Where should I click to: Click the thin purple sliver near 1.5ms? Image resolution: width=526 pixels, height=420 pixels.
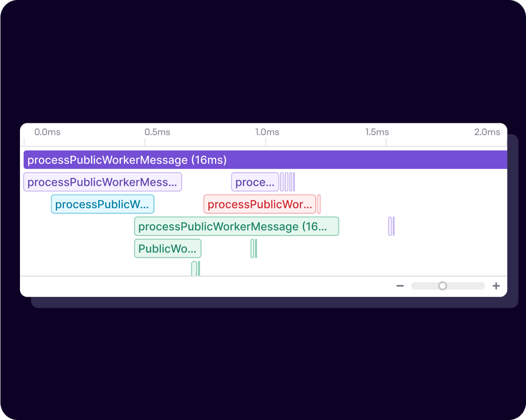[391, 227]
